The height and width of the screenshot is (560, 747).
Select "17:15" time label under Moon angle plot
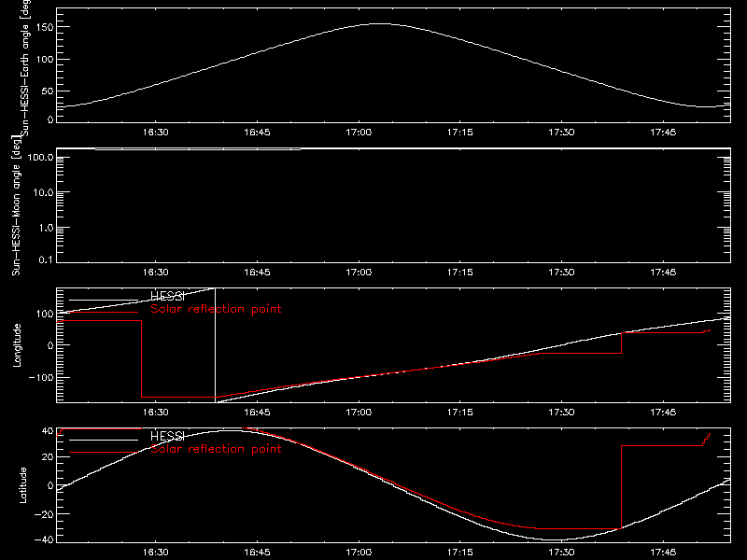(x=460, y=273)
